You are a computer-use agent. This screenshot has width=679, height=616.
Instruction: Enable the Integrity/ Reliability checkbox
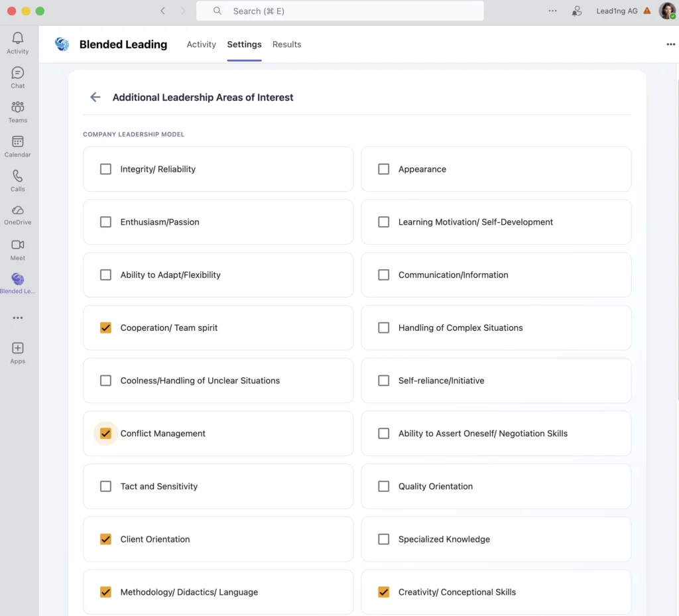point(105,169)
